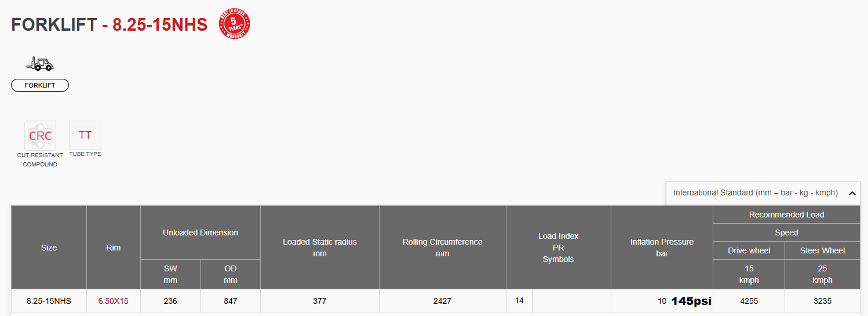Click the Inflation Pressure bar header

click(x=662, y=248)
